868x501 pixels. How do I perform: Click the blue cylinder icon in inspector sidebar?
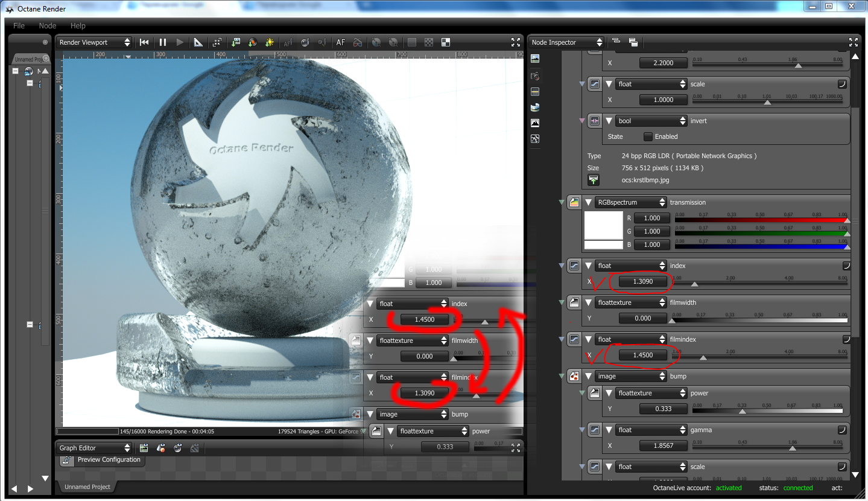[x=535, y=107]
